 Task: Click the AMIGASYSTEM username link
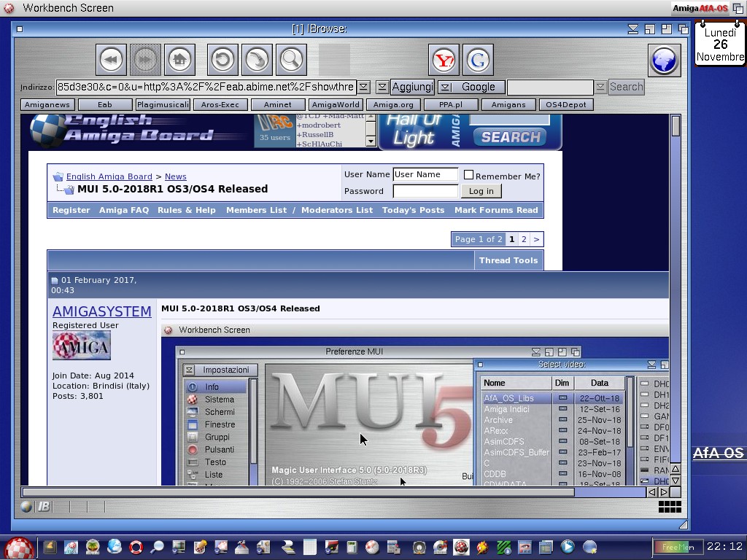[101, 311]
